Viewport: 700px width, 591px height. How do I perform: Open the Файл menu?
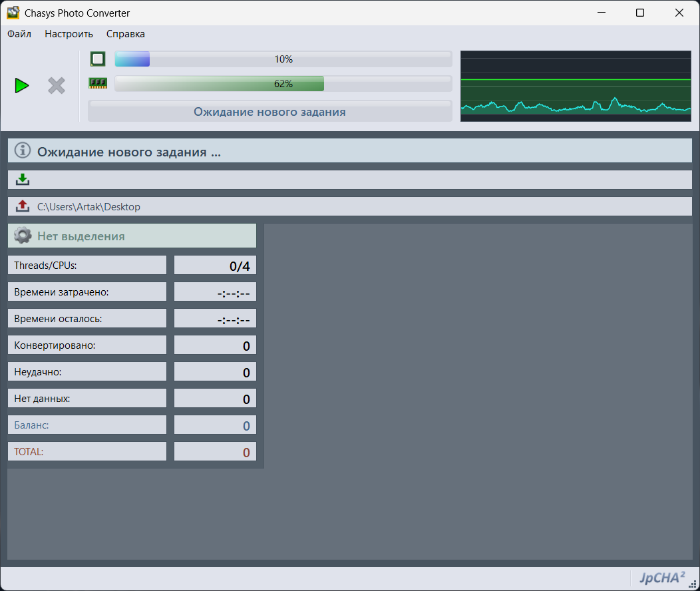coord(19,34)
